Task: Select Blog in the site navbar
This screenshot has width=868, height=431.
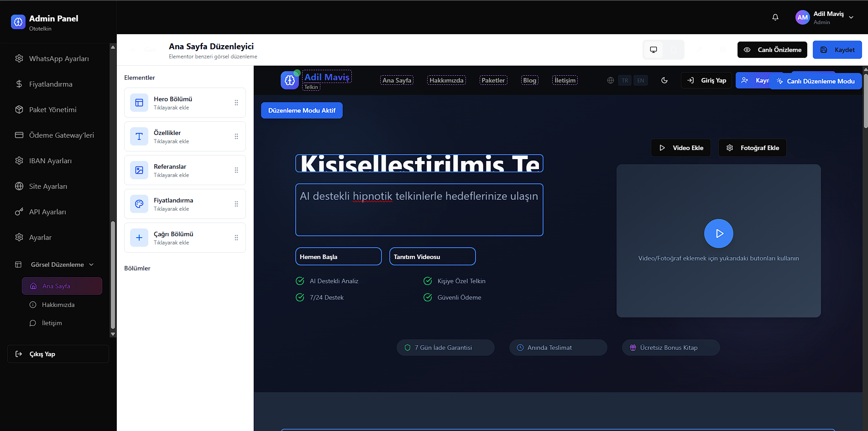Action: pos(529,80)
